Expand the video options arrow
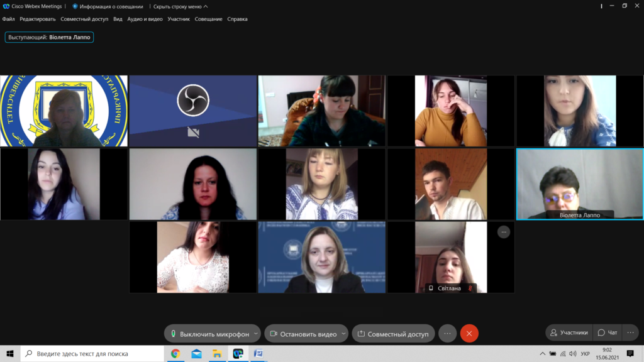The height and width of the screenshot is (362, 644). 343,334
